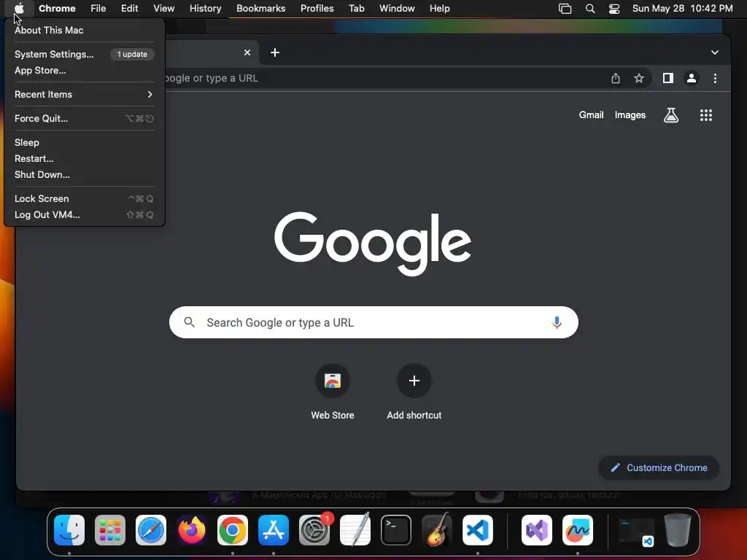Toggle the Chrome side panel
747x560 pixels.
668,78
